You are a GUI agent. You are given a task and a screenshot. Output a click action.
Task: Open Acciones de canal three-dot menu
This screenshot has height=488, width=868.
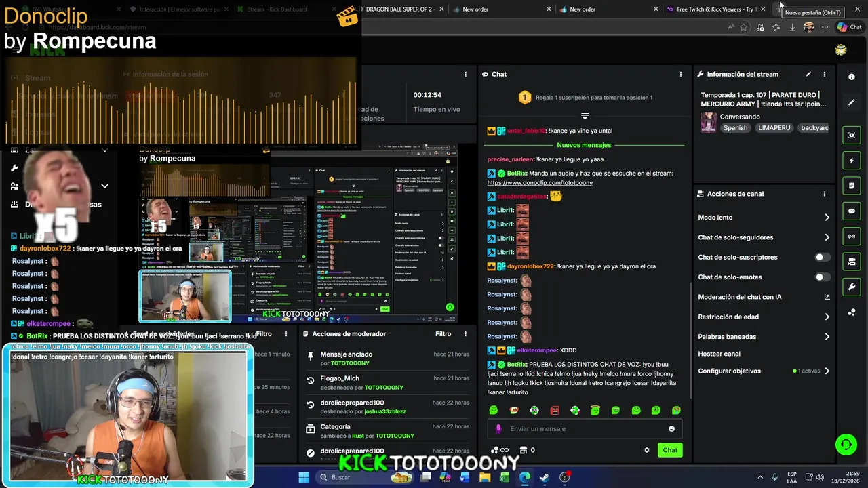point(825,194)
